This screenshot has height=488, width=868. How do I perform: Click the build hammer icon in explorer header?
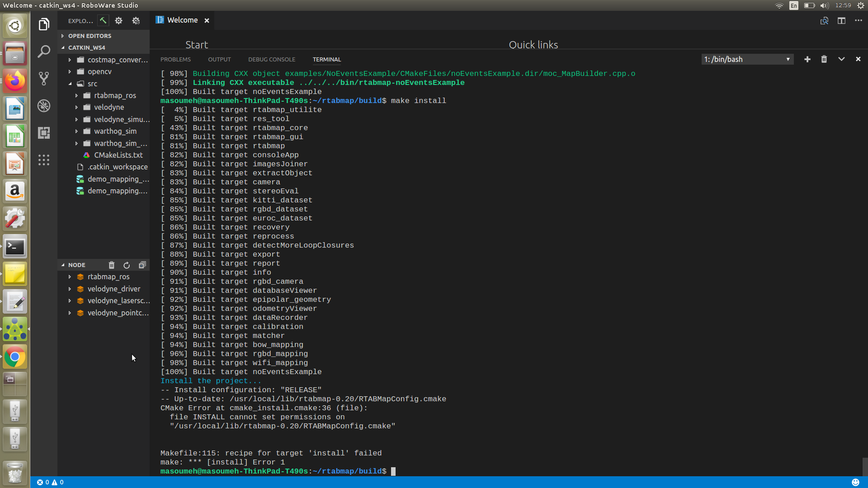tap(103, 21)
